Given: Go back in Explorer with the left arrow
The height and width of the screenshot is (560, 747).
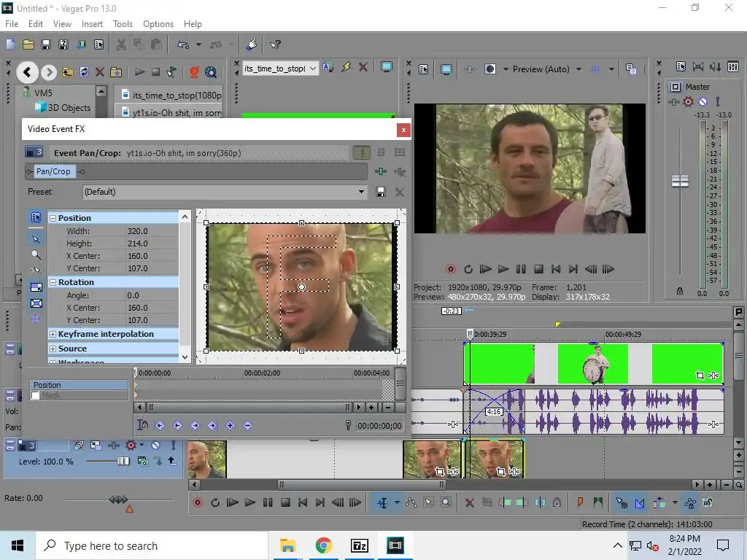Looking at the screenshot, I should point(27,72).
